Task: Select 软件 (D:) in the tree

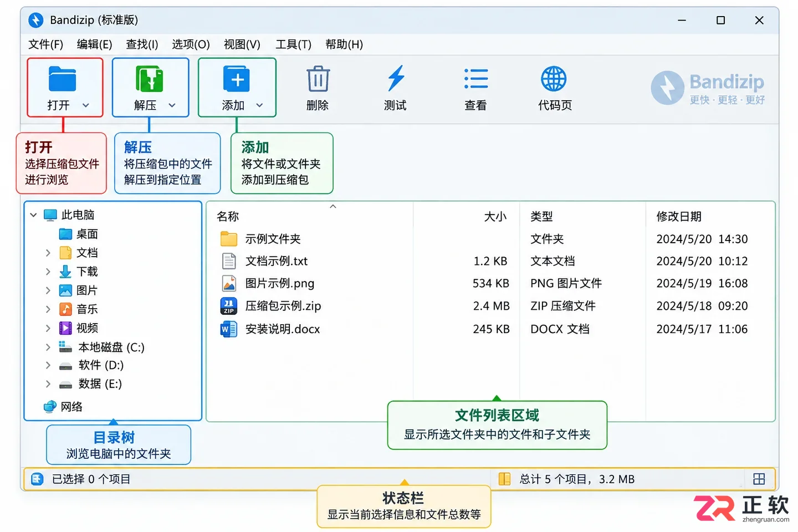Action: [x=101, y=365]
